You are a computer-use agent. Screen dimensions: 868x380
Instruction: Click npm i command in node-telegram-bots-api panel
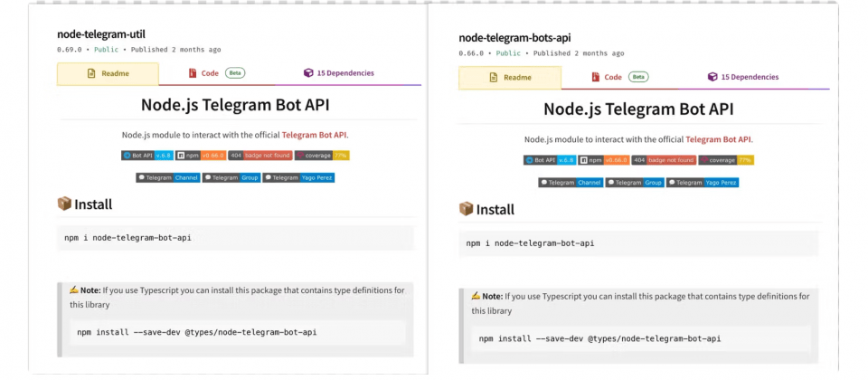pyautogui.click(x=531, y=242)
